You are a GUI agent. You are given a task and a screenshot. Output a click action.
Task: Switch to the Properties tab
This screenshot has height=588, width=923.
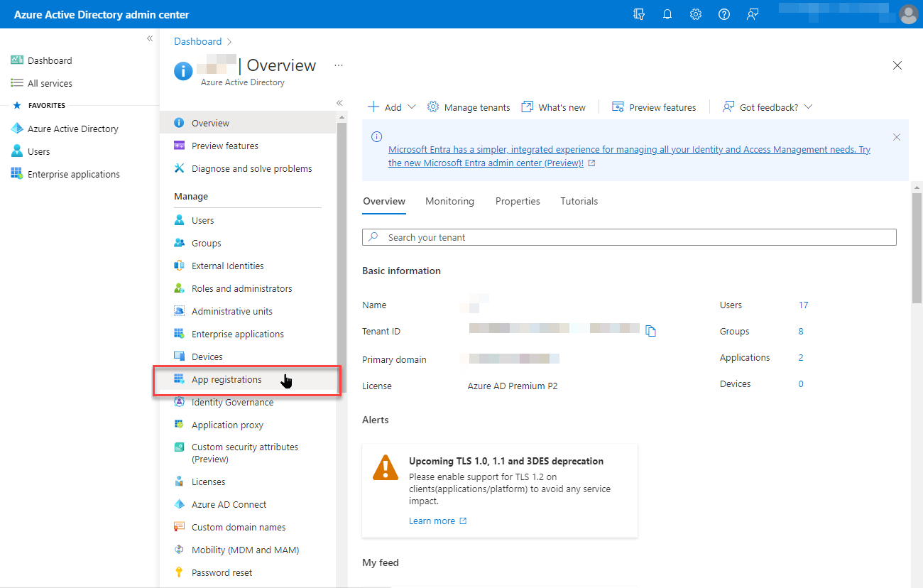coord(518,201)
